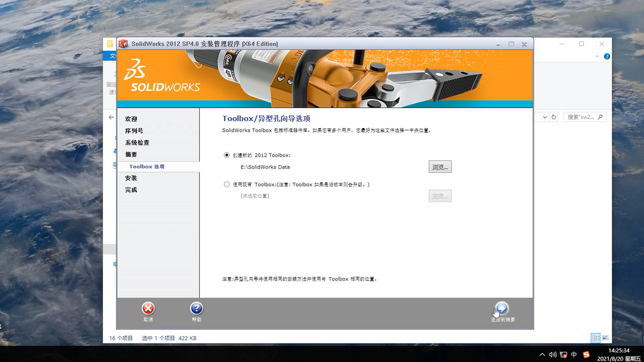Toggle the 中 input language indicator
The width and height of the screenshot is (644, 362).
point(574,354)
